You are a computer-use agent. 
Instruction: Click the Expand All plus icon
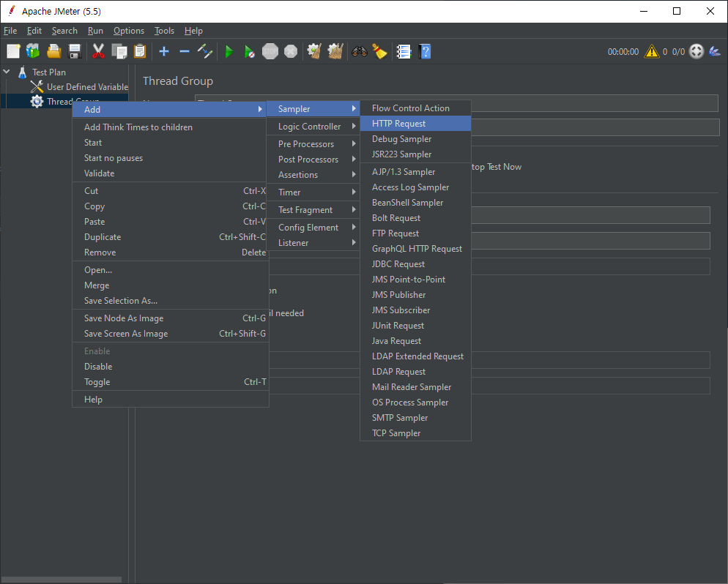click(x=164, y=51)
